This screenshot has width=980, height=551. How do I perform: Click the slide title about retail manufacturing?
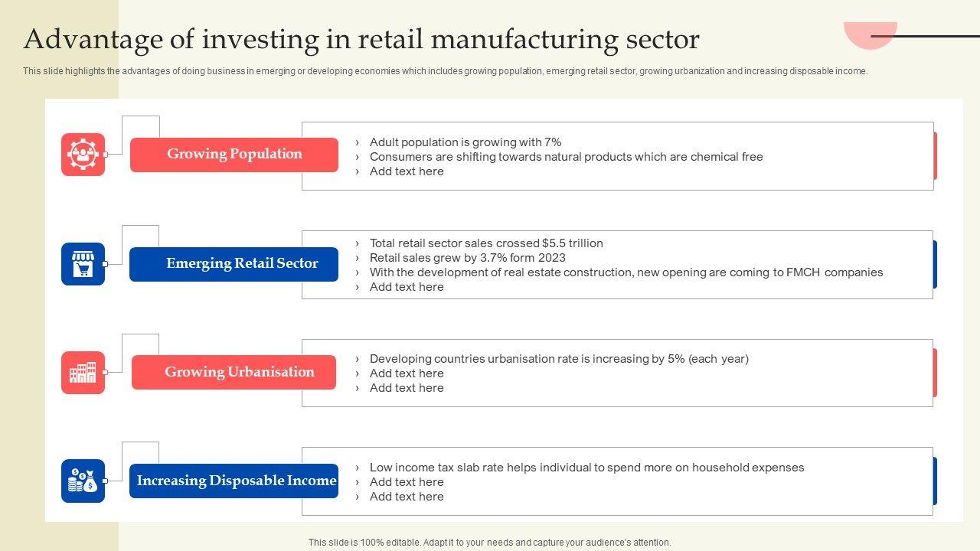click(361, 39)
